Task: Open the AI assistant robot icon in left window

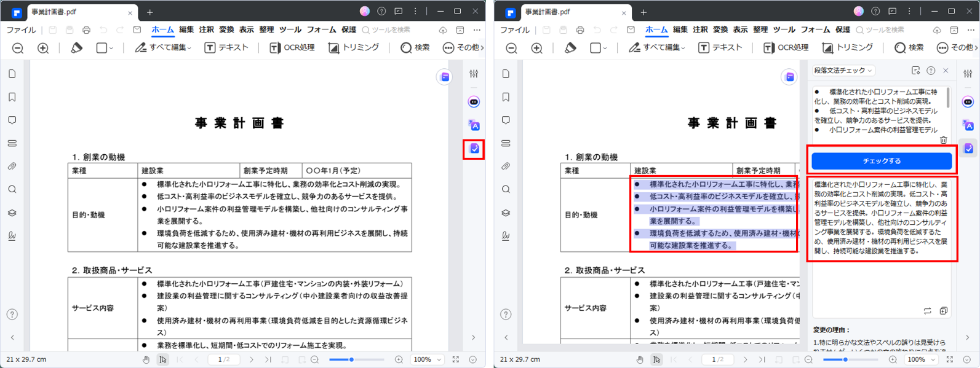Action: [x=474, y=102]
